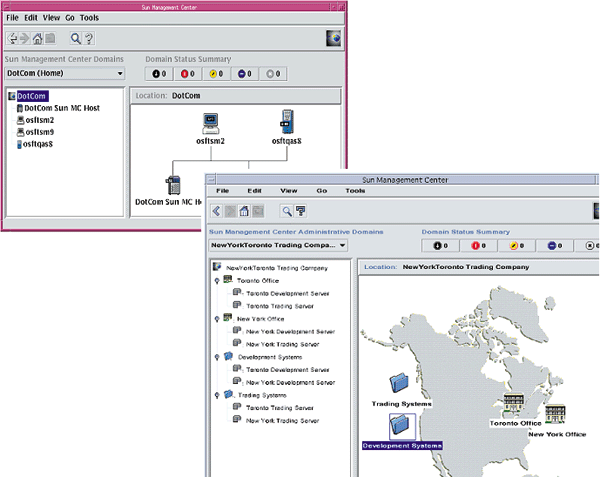Select the osftqas8 server icon in the topology view
The height and width of the screenshot is (477, 600).
click(286, 123)
